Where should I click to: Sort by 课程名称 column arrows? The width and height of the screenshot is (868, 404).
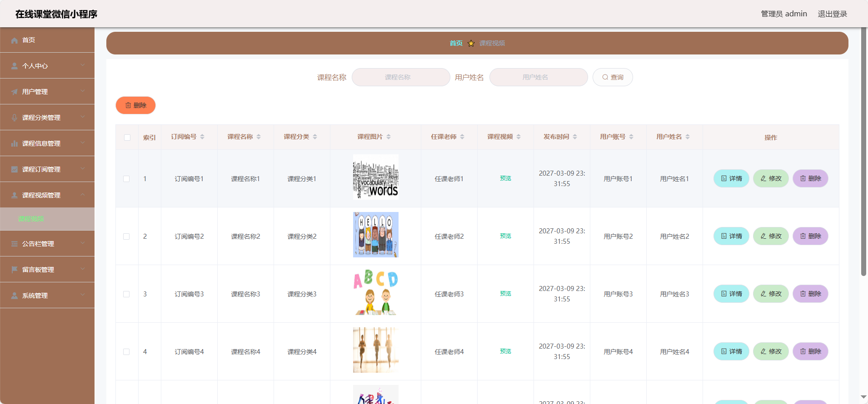259,137
